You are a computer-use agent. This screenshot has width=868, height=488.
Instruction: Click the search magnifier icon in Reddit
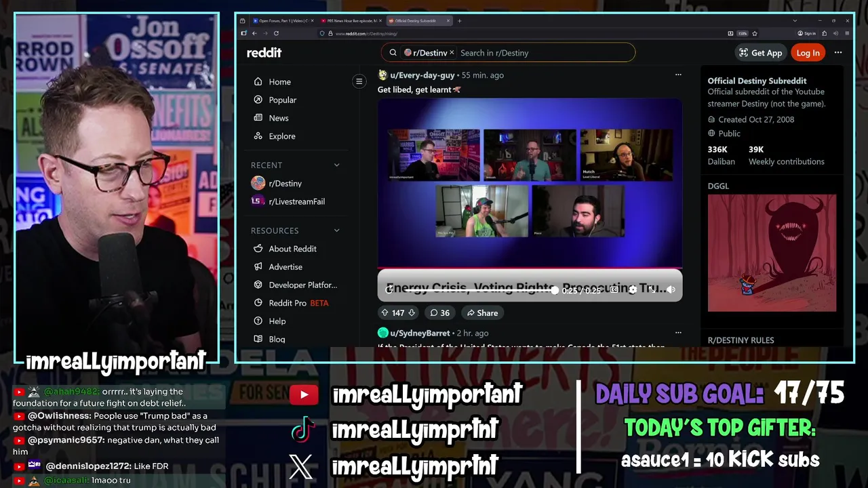393,53
